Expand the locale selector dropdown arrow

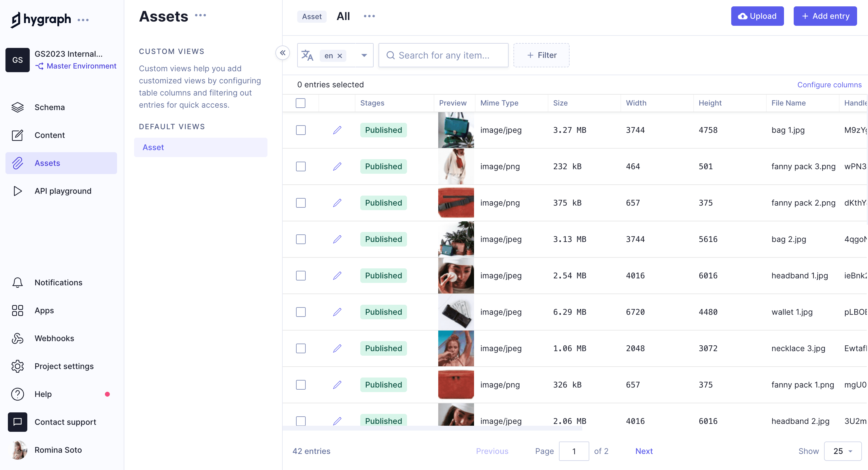(364, 55)
